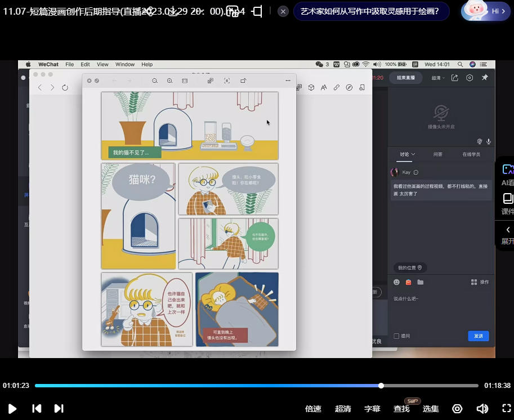Mute the player volume
This screenshot has width=514, height=420.
482,409
